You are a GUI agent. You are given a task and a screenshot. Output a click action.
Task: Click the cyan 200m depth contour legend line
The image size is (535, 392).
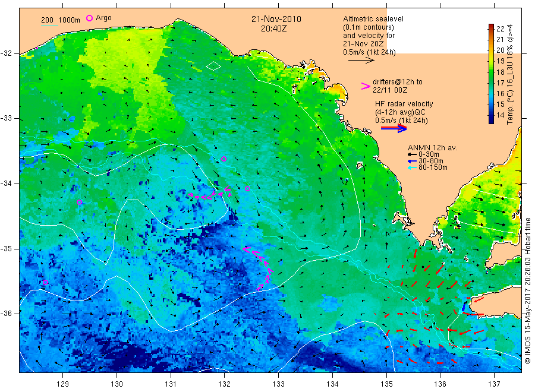click(49, 26)
